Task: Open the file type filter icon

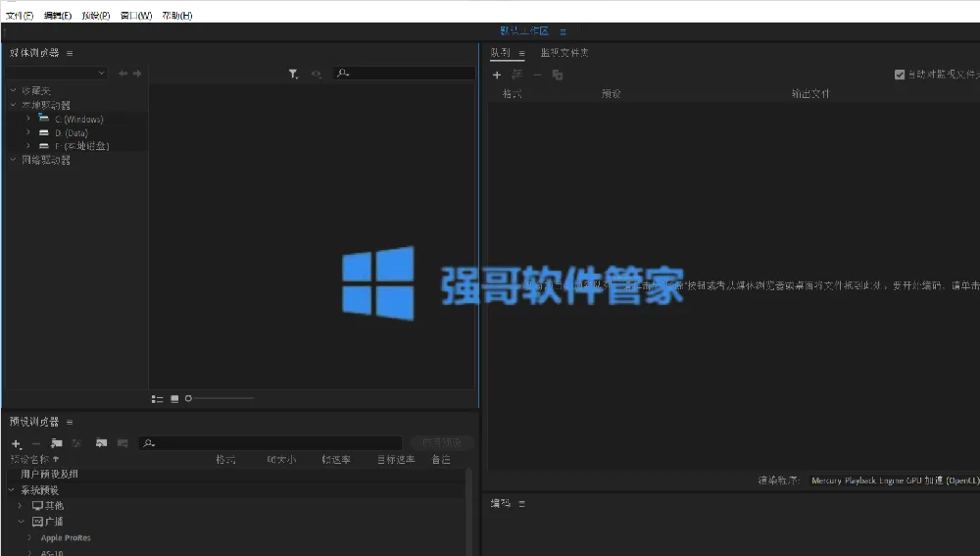Action: pos(293,74)
